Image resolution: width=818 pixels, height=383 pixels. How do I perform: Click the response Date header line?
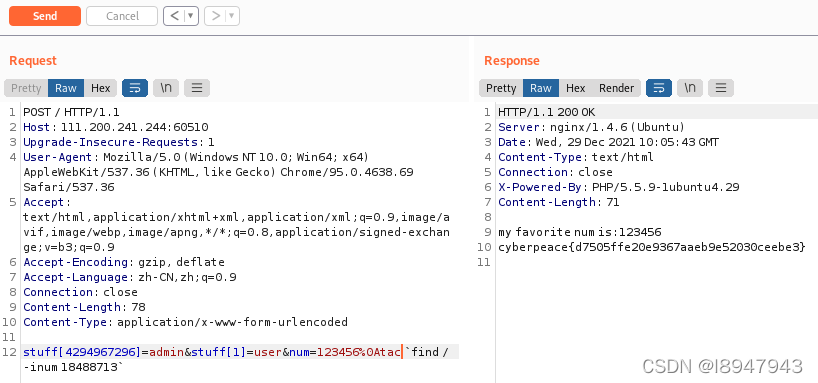coord(608,142)
